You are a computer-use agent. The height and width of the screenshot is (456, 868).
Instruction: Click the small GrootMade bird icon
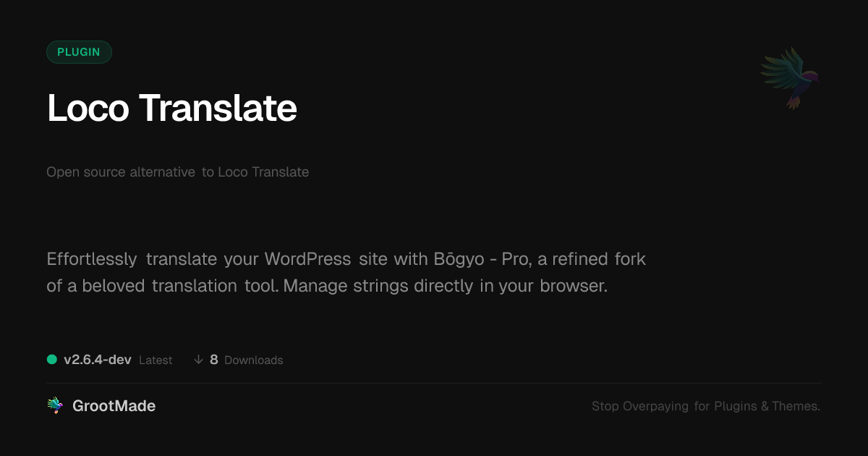click(55, 406)
